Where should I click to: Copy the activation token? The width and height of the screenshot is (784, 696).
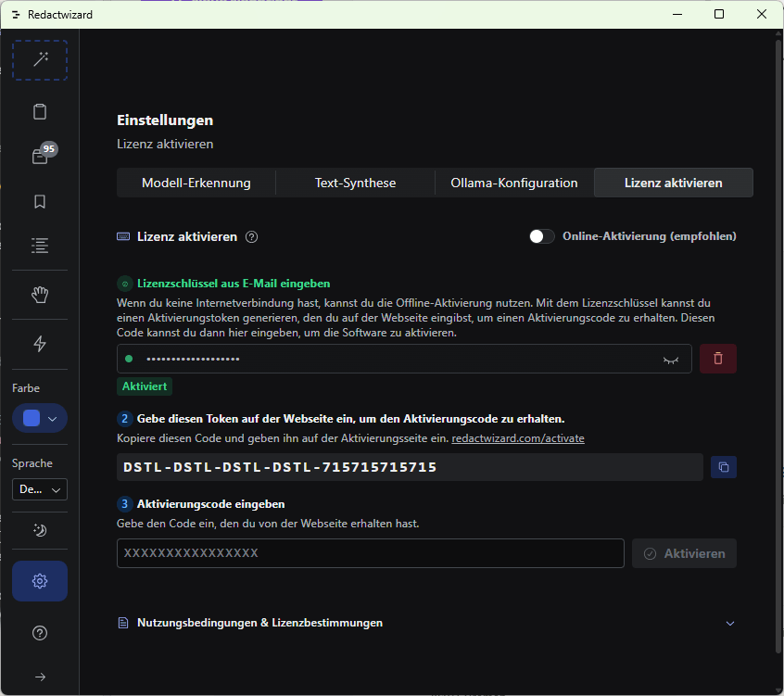click(724, 467)
